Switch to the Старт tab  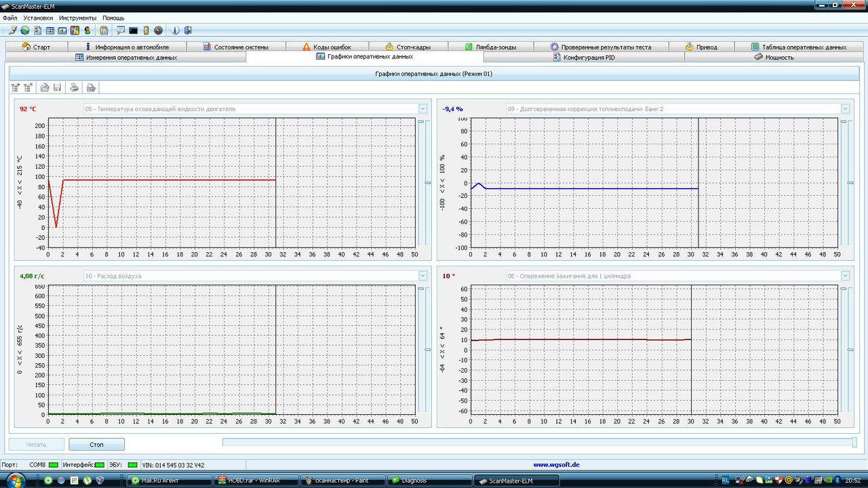37,47
